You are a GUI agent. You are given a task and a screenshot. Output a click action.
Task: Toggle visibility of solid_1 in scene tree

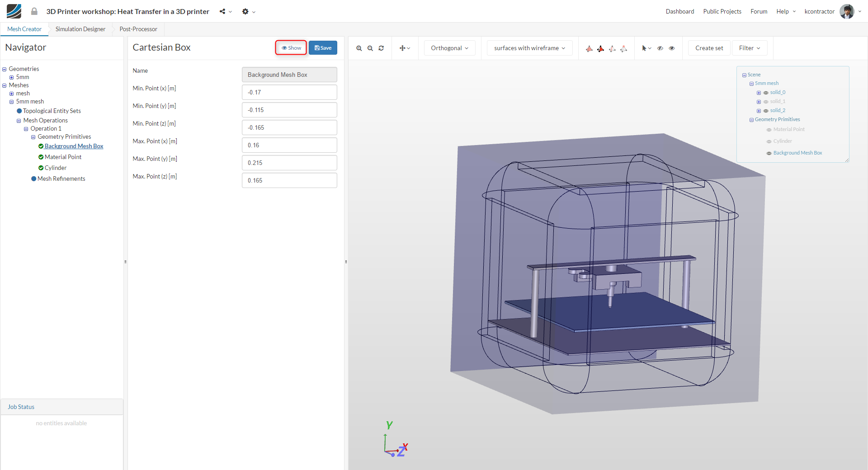pos(766,102)
